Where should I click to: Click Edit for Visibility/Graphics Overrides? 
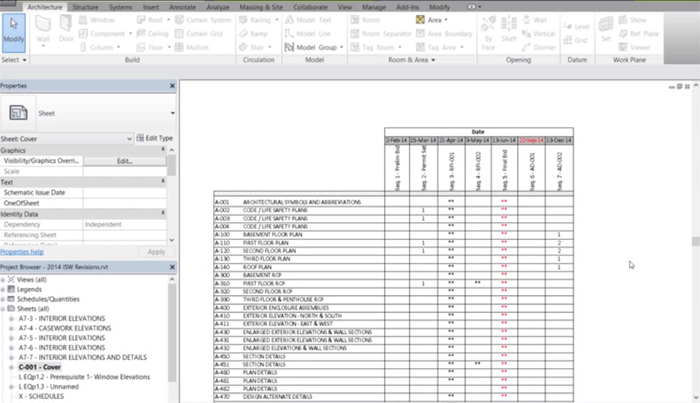tap(125, 161)
